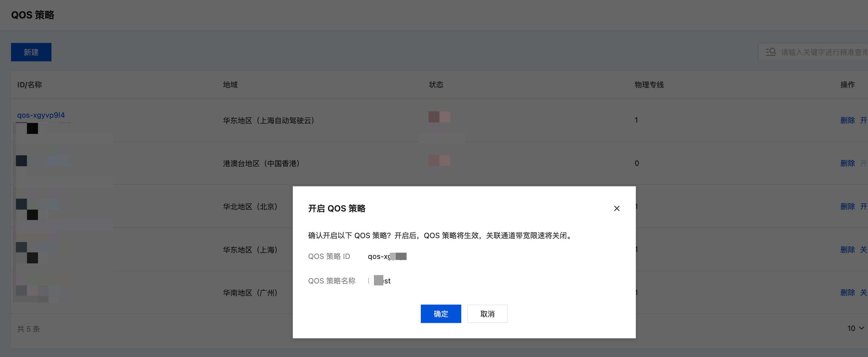
Task: Confirm enabling the QOS policy with 确定
Action: point(441,314)
